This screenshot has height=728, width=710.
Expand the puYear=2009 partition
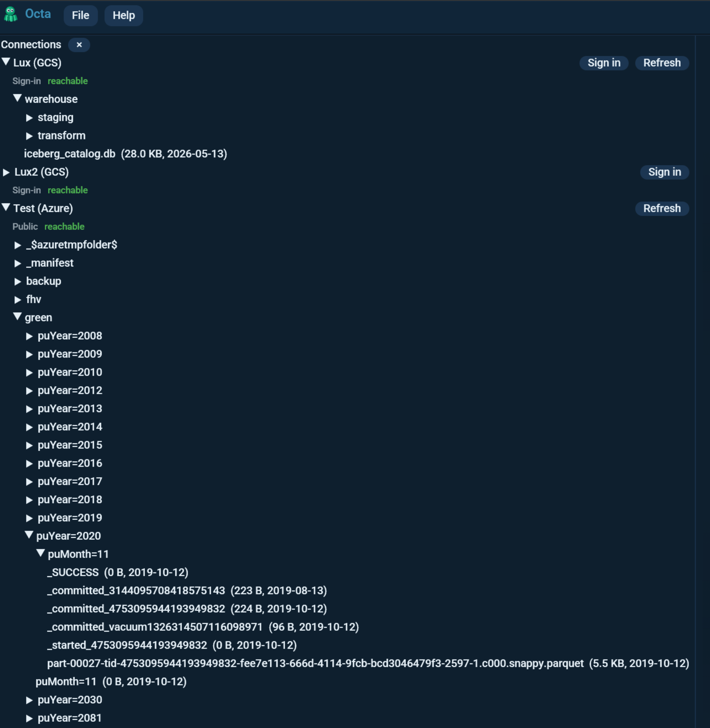click(x=29, y=354)
